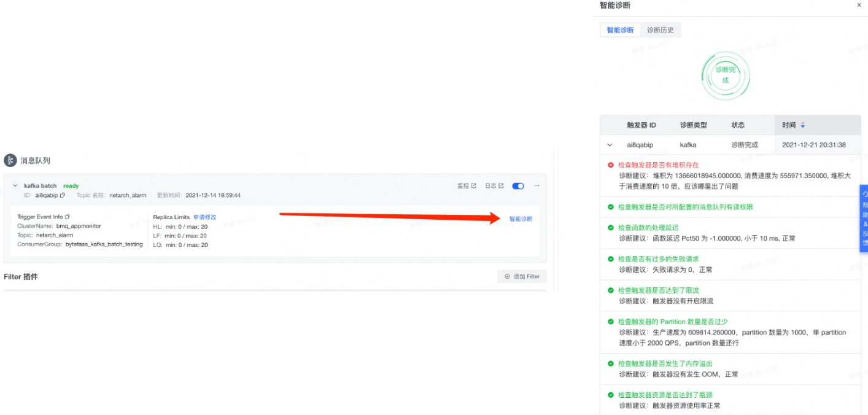Viewport: 868px width, 415px height.
Task: Open the kafka batch more options menu
Action: click(537, 185)
